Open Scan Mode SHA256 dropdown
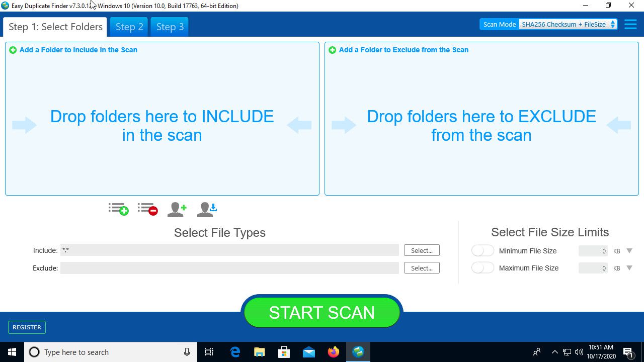This screenshot has height=362, width=644. [x=568, y=24]
